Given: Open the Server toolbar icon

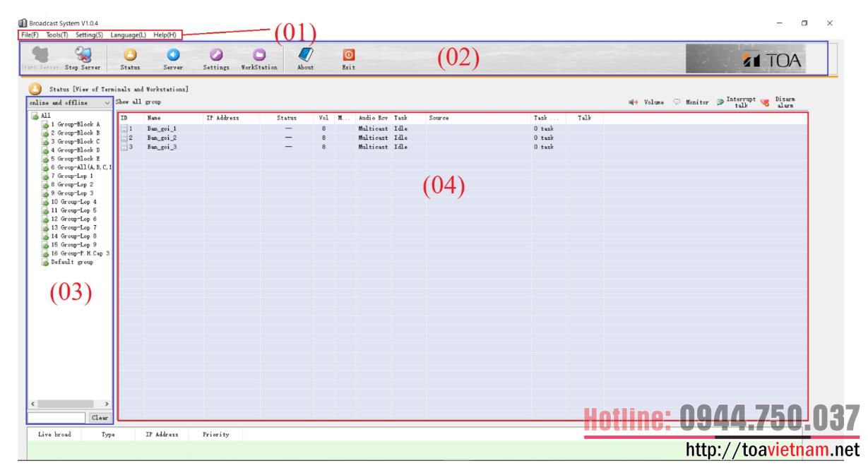Looking at the screenshot, I should tap(173, 54).
